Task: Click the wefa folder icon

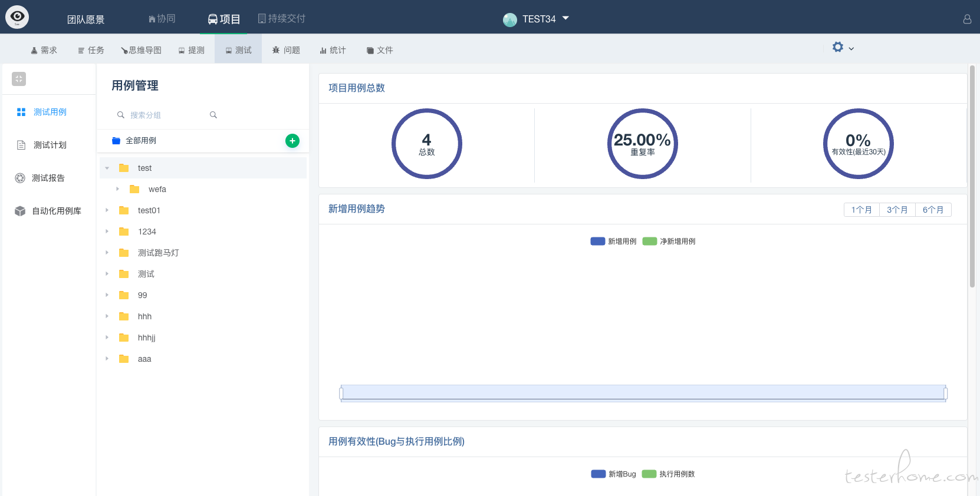Action: tap(134, 189)
